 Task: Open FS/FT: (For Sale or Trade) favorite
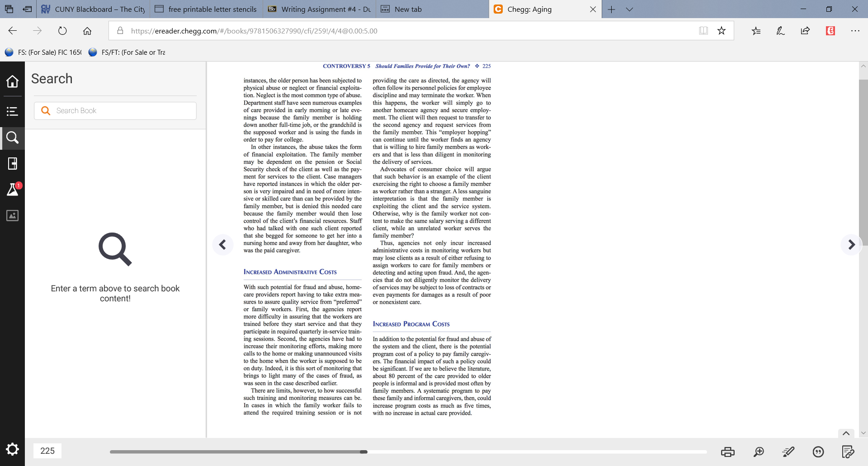[x=127, y=52]
